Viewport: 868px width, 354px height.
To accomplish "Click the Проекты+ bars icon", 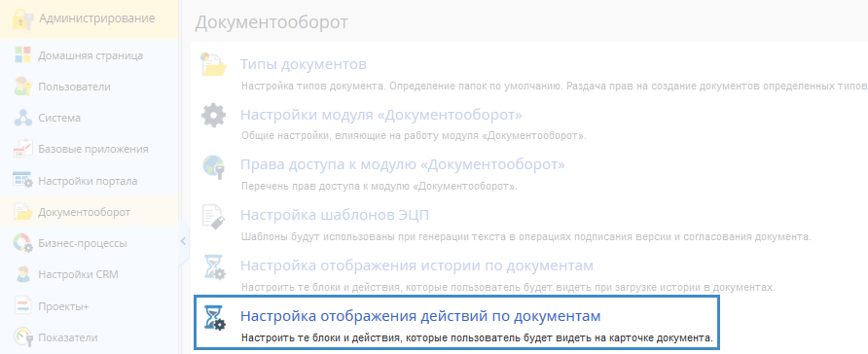I will pos(22,306).
